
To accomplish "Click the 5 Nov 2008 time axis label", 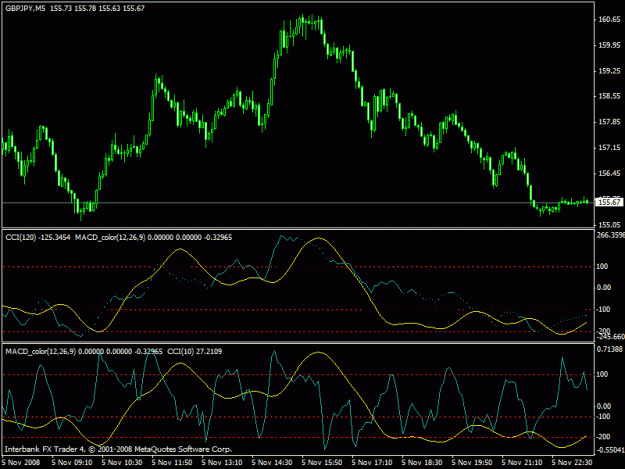I will point(21,463).
